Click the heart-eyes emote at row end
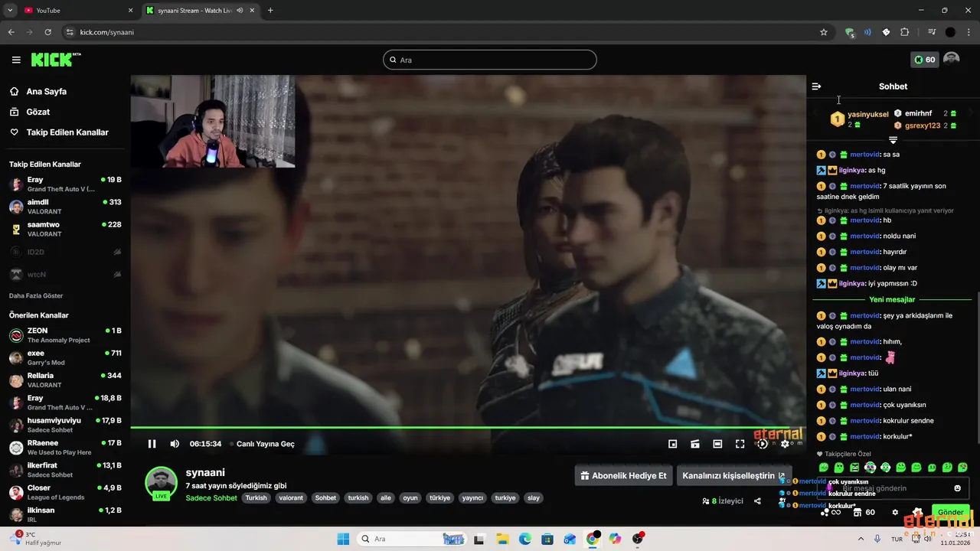 962,467
